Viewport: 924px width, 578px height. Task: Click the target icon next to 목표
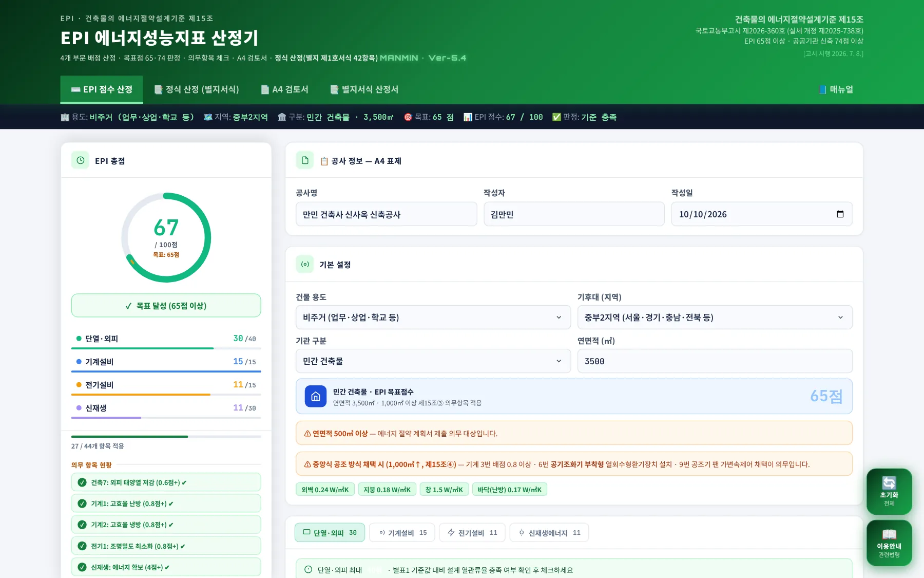pos(408,117)
